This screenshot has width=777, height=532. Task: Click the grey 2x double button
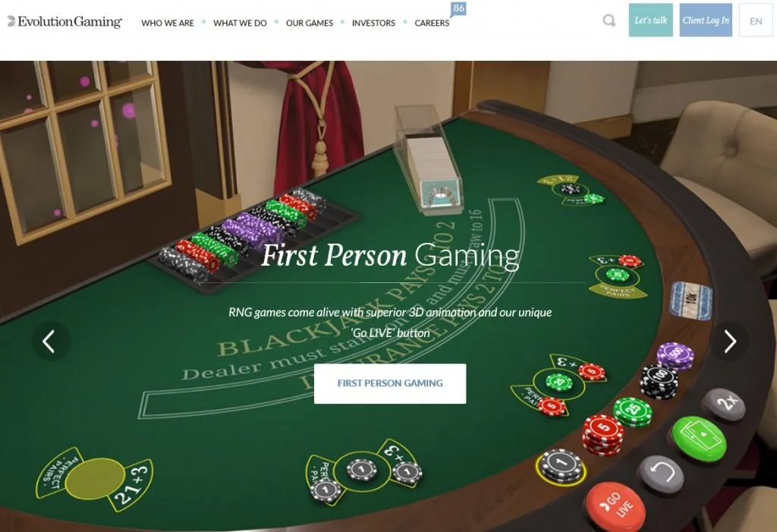725,403
